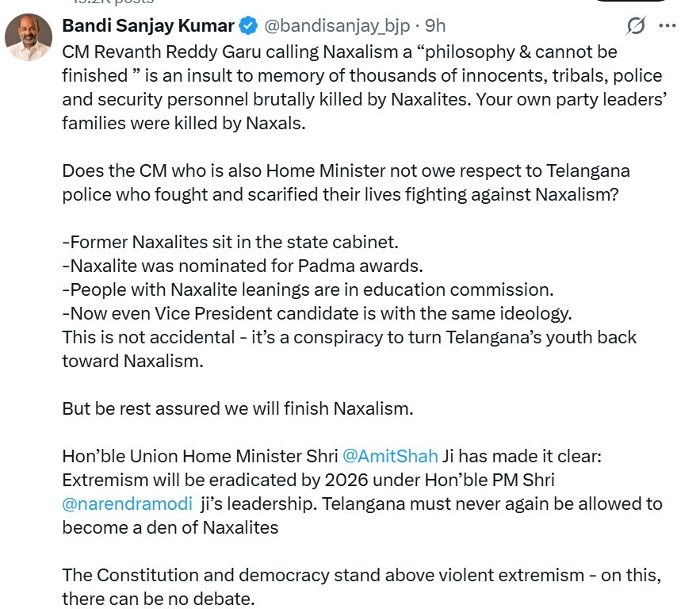Screen dimensions: 700x609
Task: Click the question paragraph about Telangana police
Action: (346, 183)
